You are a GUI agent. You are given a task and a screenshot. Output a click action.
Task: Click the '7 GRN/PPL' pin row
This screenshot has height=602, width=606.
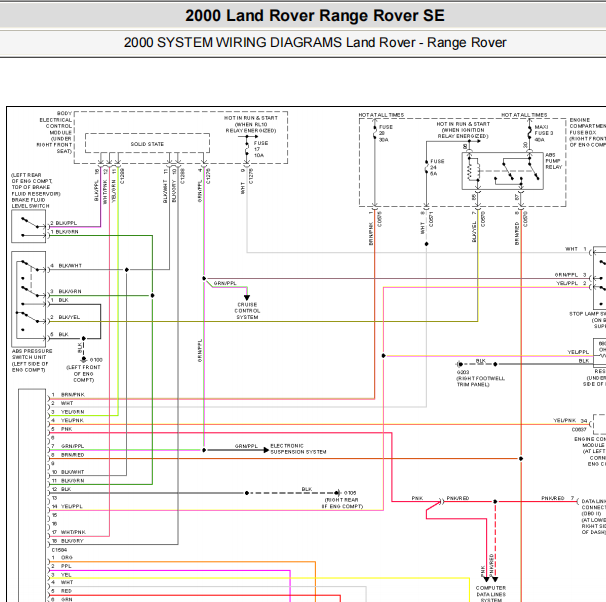pyautogui.click(x=68, y=446)
